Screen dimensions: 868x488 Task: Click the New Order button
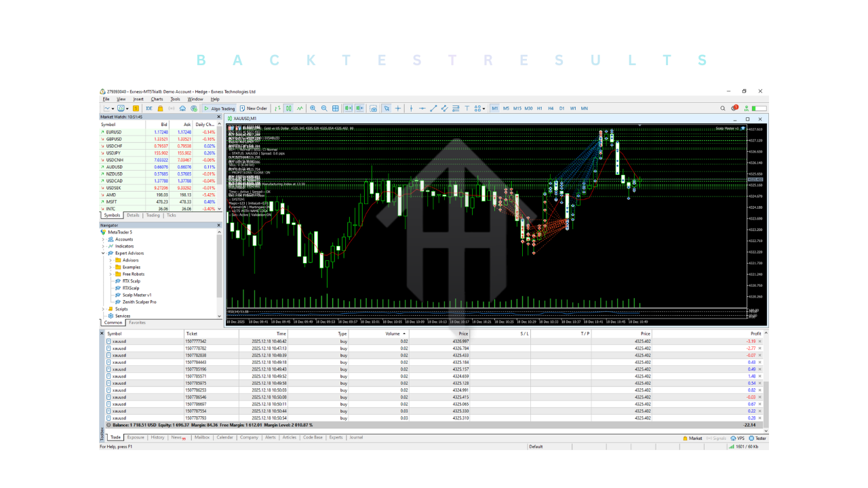[253, 108]
